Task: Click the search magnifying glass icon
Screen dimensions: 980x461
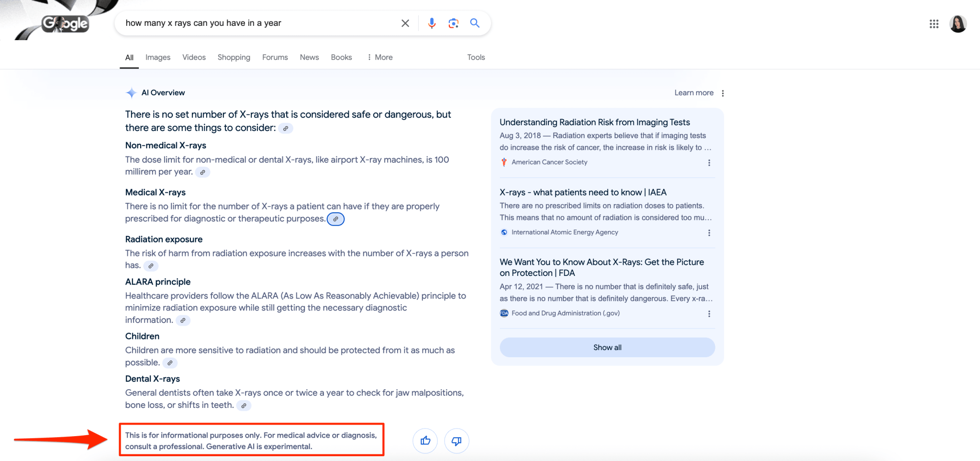Action: click(475, 23)
